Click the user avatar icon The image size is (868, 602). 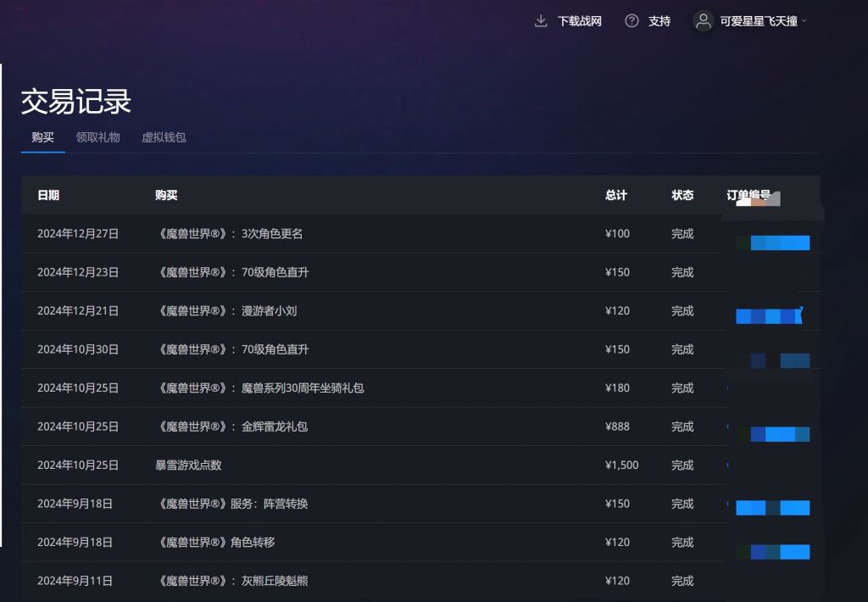click(x=702, y=20)
